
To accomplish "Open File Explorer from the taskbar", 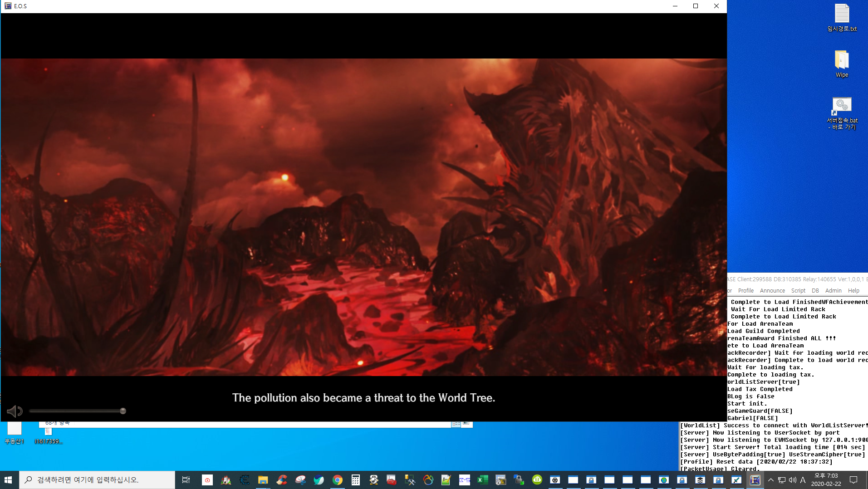I will point(263,480).
